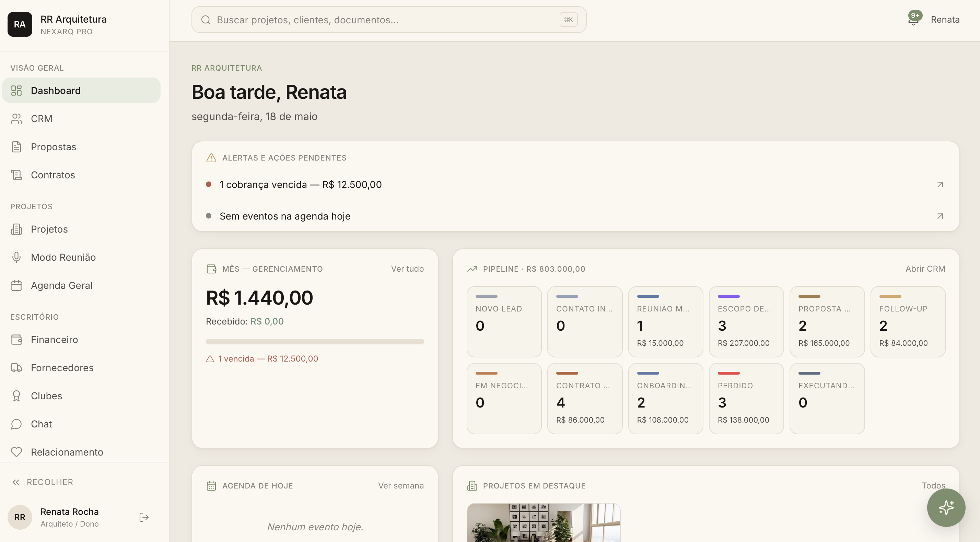Image resolution: width=980 pixels, height=542 pixels.
Task: Open the featured project thumbnail image
Action: [x=544, y=522]
